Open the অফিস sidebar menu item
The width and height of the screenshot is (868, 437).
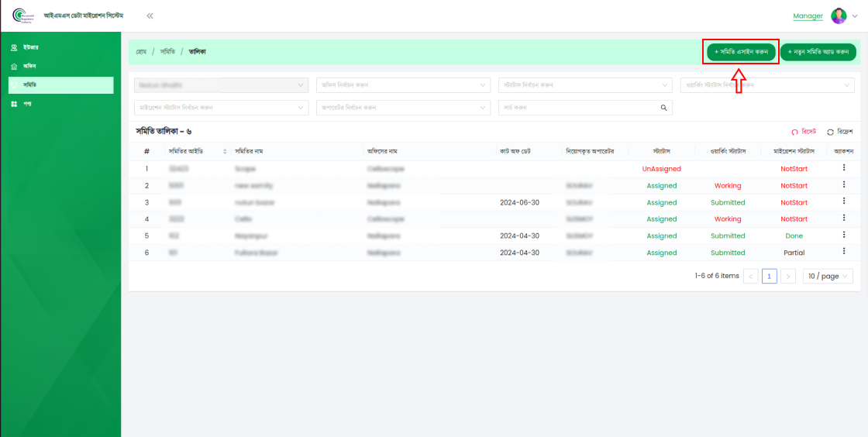pyautogui.click(x=29, y=67)
